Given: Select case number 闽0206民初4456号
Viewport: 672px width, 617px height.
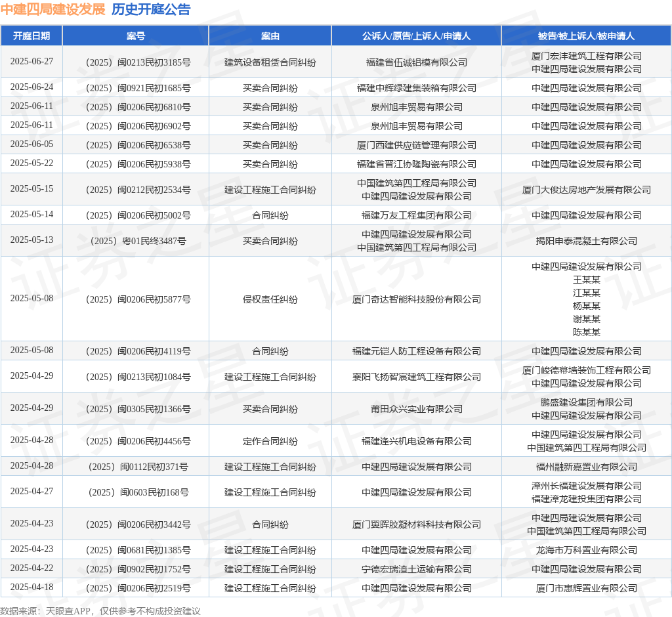Looking at the screenshot, I should 138,441.
